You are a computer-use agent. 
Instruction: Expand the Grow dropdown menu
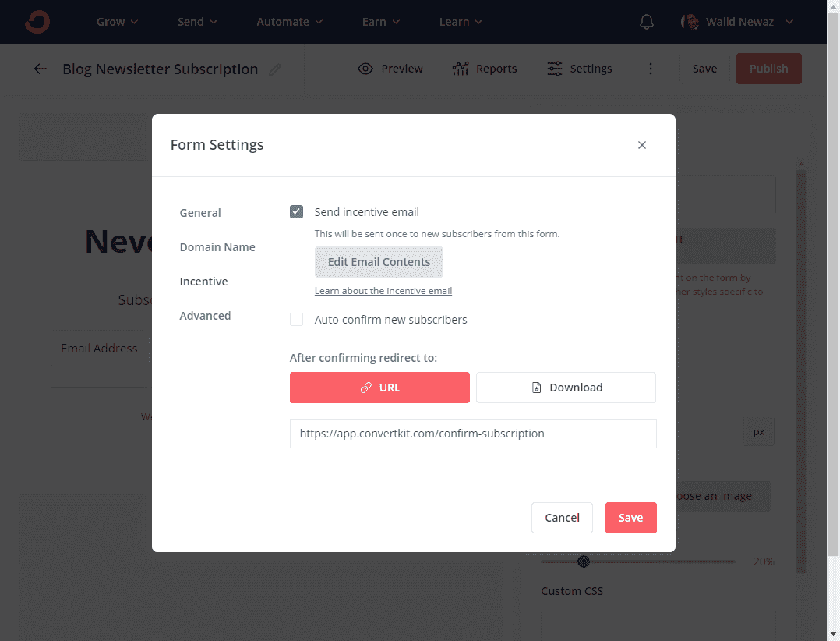pos(117,22)
